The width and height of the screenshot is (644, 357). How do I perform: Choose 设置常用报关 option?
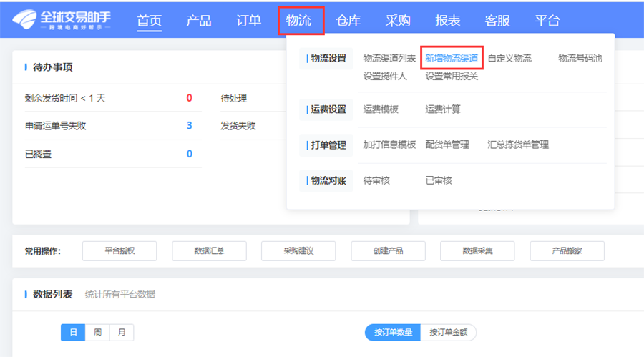click(452, 76)
